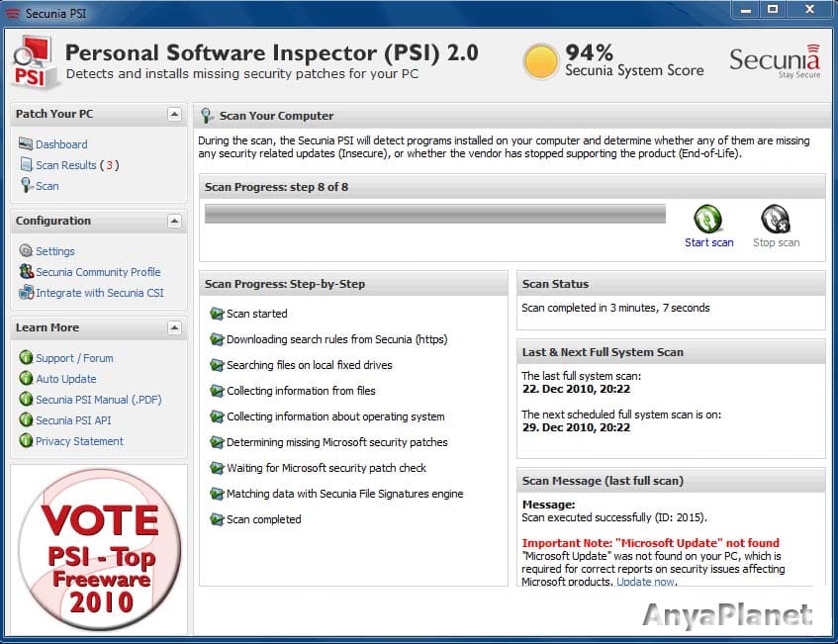Open the Settings page
The height and width of the screenshot is (644, 838).
55,251
